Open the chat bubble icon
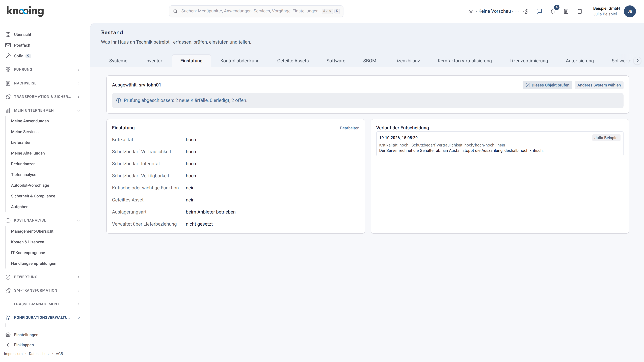This screenshot has height=362, width=644. tap(539, 11)
